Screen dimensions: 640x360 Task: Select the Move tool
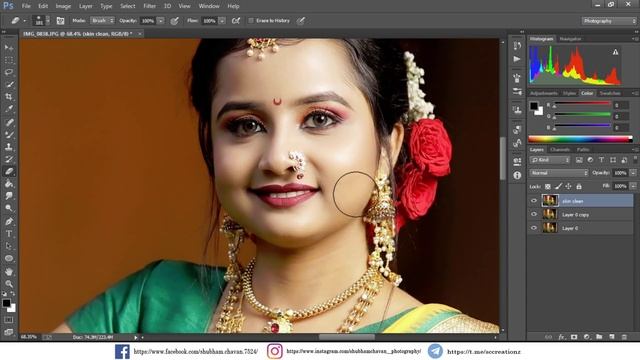coord(9,48)
